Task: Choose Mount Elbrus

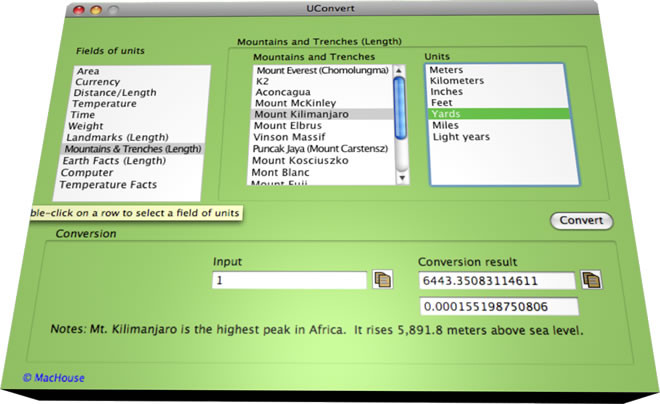Action: (321, 125)
